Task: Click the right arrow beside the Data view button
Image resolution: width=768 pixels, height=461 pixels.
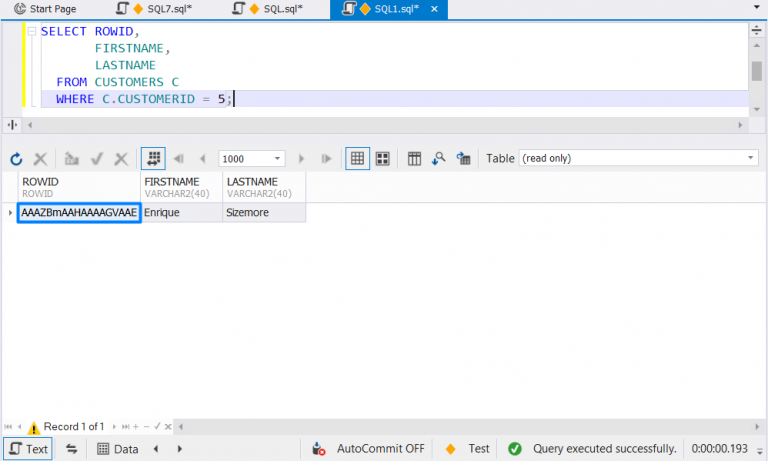Action: 179,449
